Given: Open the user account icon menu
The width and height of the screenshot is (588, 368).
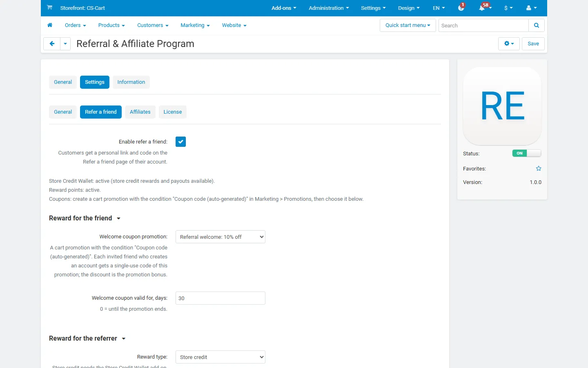Looking at the screenshot, I should [x=531, y=8].
